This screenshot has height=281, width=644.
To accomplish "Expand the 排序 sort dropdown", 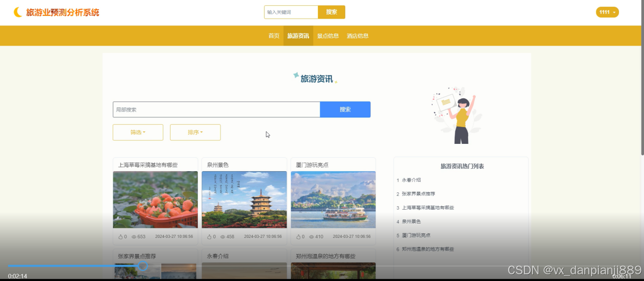I will click(195, 132).
